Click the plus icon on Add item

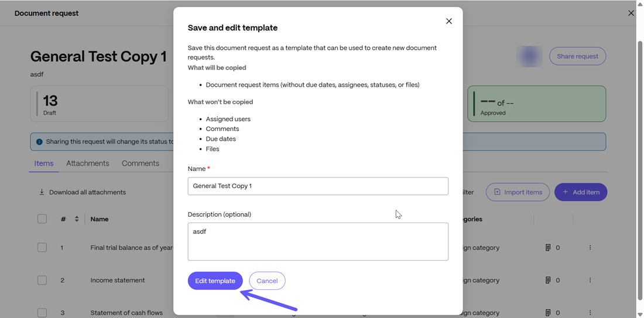coord(565,192)
